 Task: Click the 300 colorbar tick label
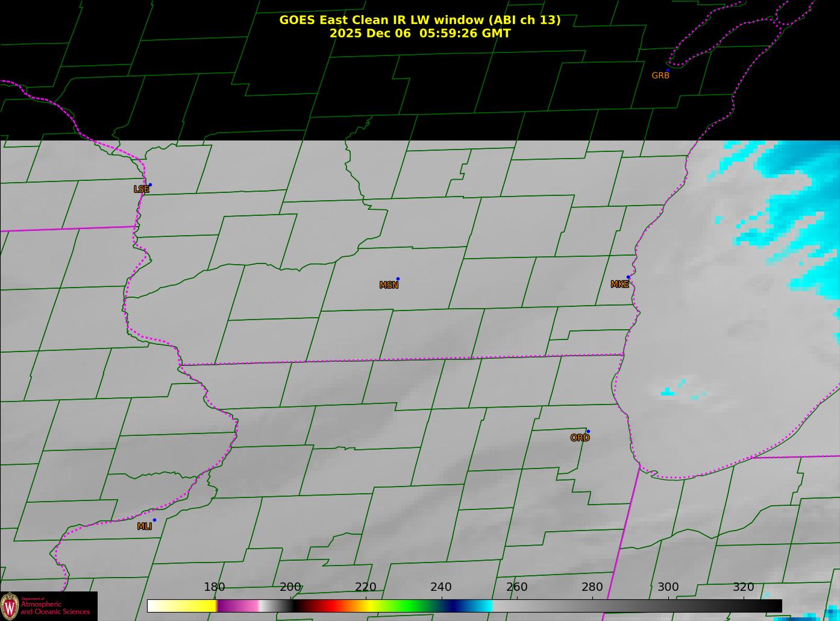pyautogui.click(x=668, y=587)
